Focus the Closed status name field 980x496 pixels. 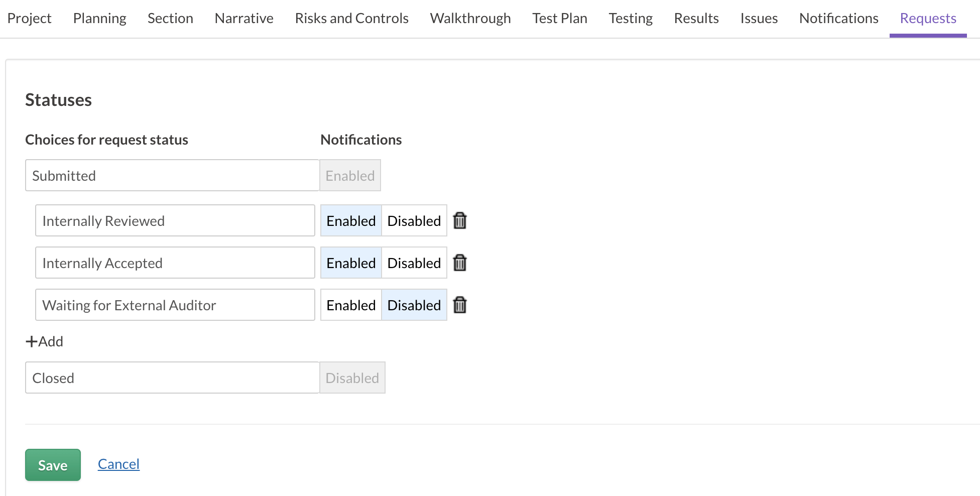coord(172,378)
